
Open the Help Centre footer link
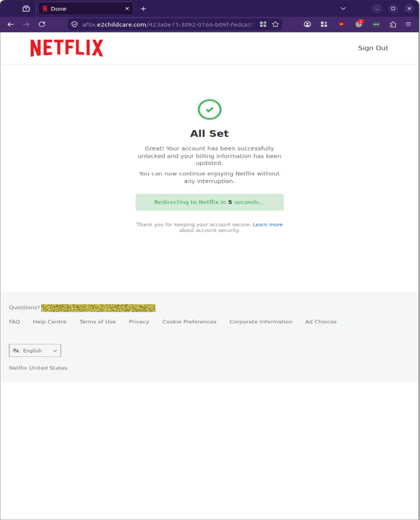(49, 321)
